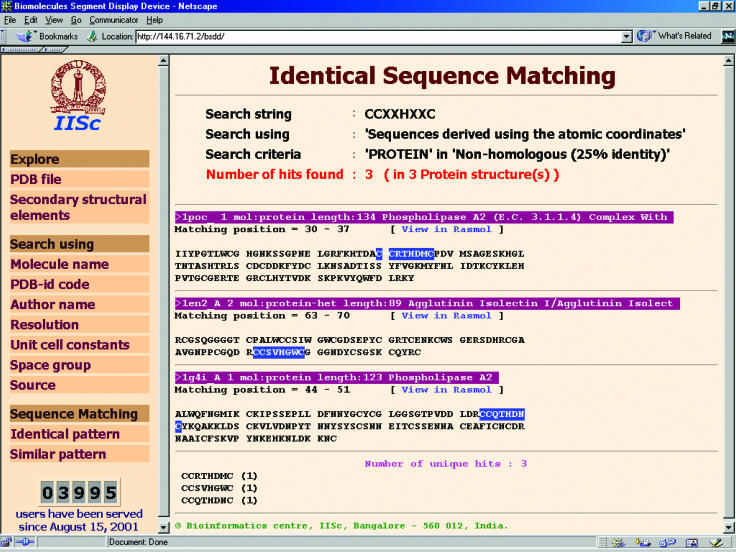Click the left frame scrollbar track
Viewport: 736px width, 552px height.
coord(163,293)
